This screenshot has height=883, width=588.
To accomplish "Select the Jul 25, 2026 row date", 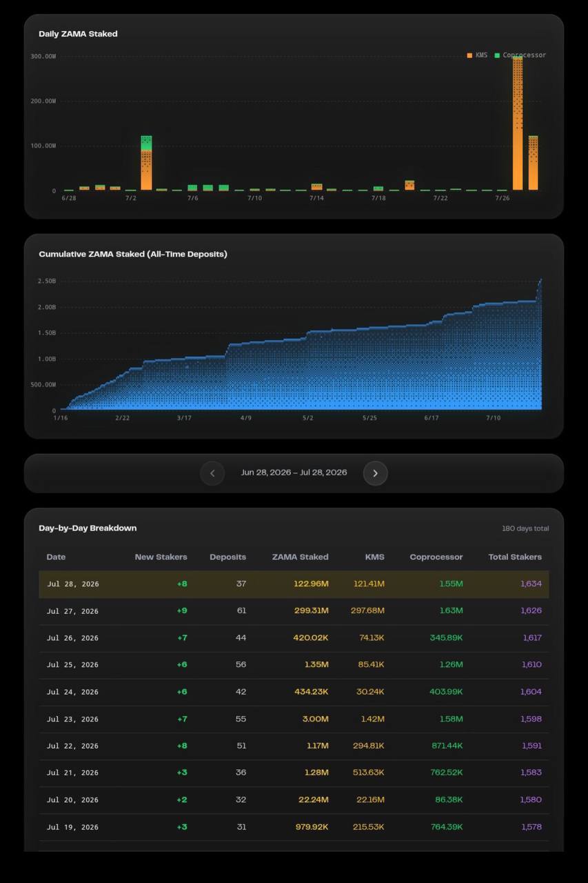I will pyautogui.click(x=73, y=665).
